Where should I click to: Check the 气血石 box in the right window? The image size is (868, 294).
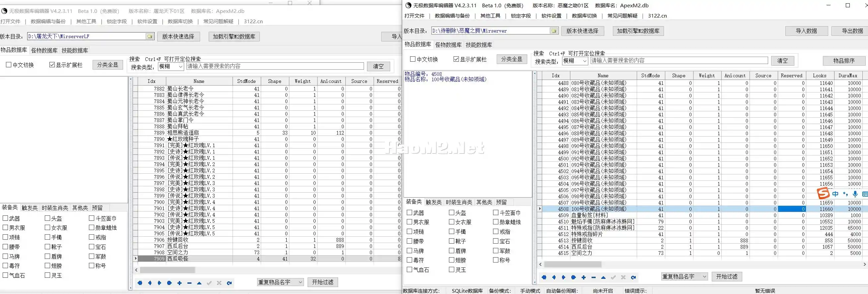click(x=409, y=269)
